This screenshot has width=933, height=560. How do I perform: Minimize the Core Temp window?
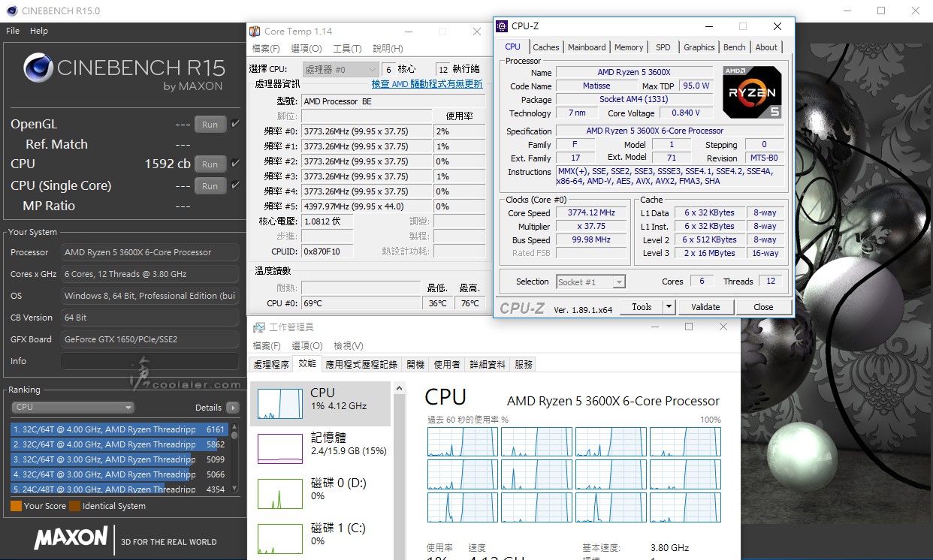coord(408,32)
